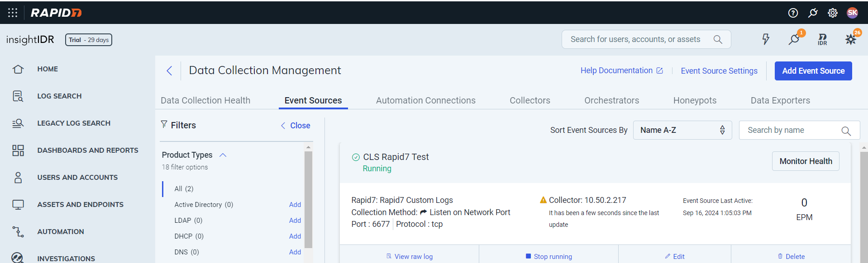Open the Event Source Settings link

[x=719, y=71]
